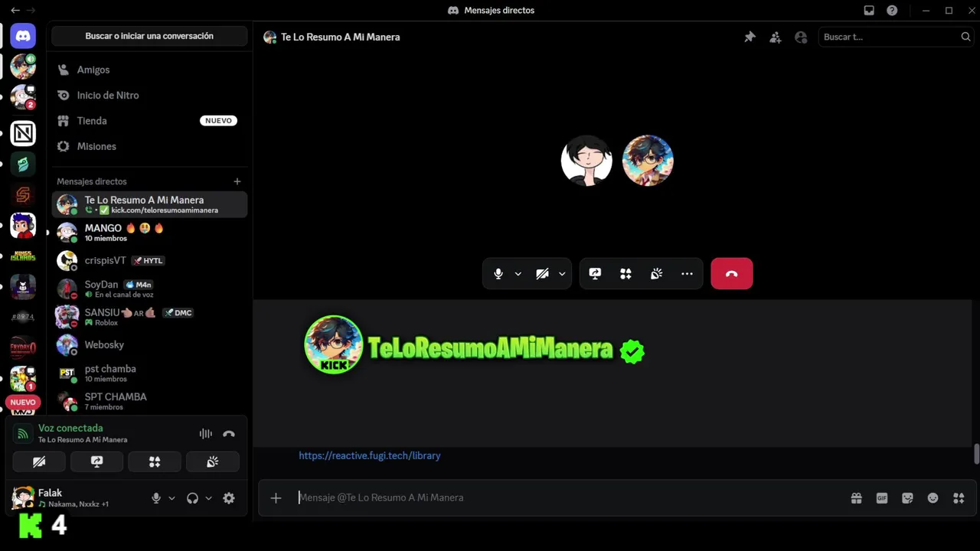The width and height of the screenshot is (980, 551).
Task: Open sticker picker
Action: pyautogui.click(x=907, y=498)
